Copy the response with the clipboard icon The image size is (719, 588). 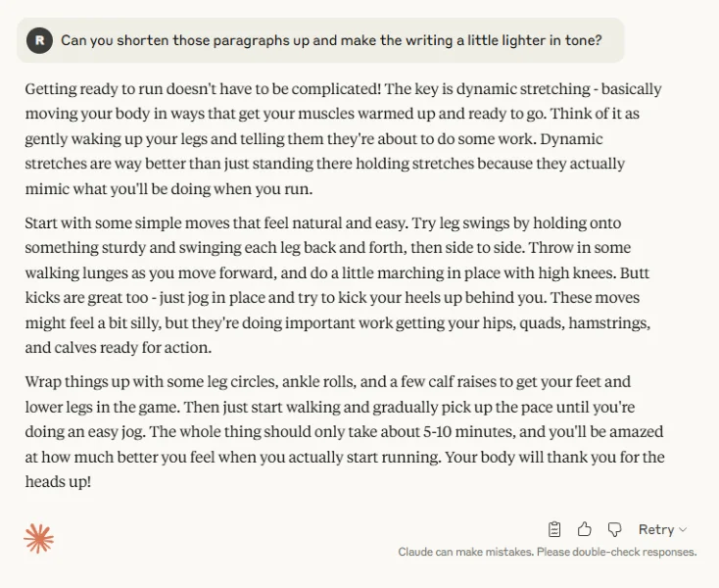554,529
